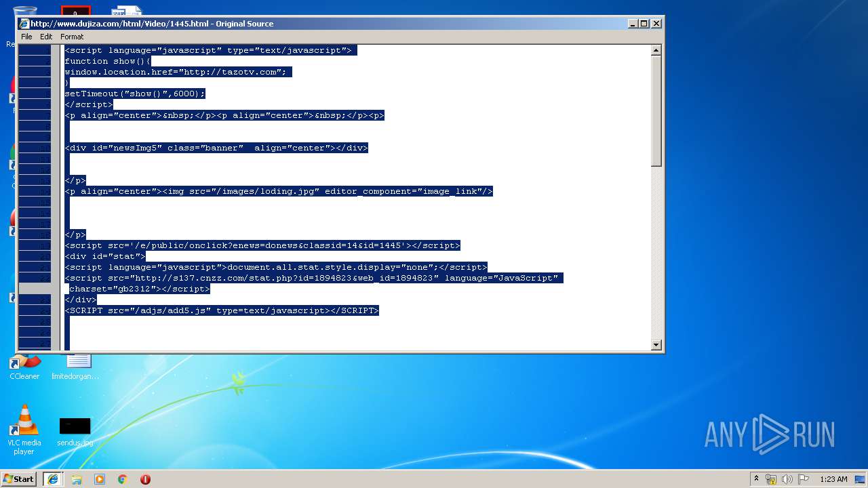Click the p align="center" &nbsp; line

click(224, 115)
